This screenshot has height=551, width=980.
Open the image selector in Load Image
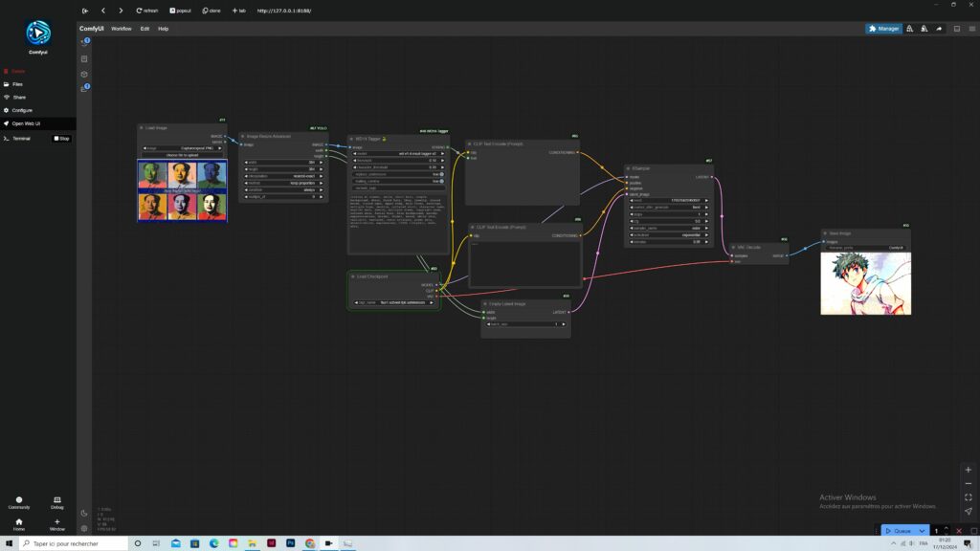point(182,148)
